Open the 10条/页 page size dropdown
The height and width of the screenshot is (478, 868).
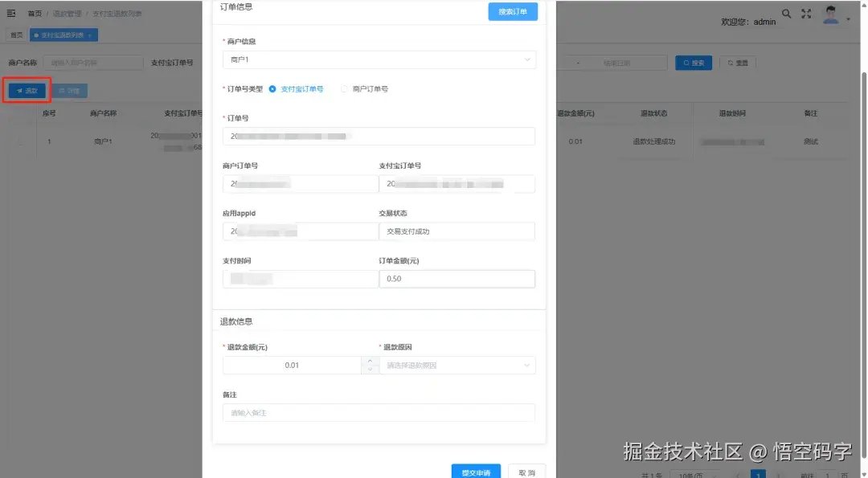[690, 474]
